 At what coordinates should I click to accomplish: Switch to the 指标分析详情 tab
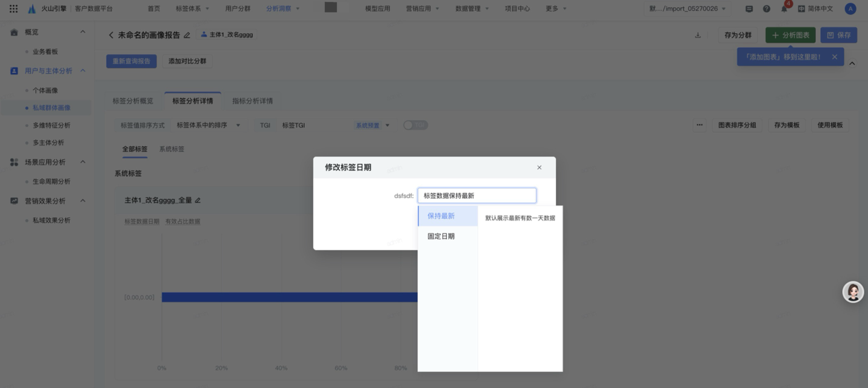coord(252,101)
